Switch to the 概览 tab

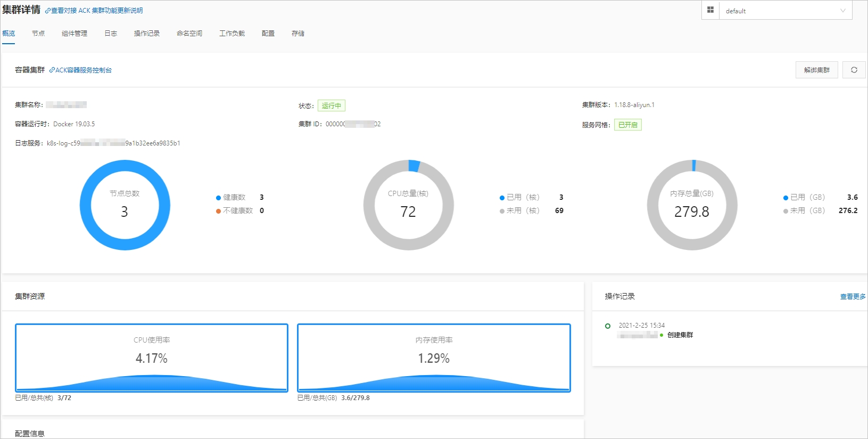9,33
